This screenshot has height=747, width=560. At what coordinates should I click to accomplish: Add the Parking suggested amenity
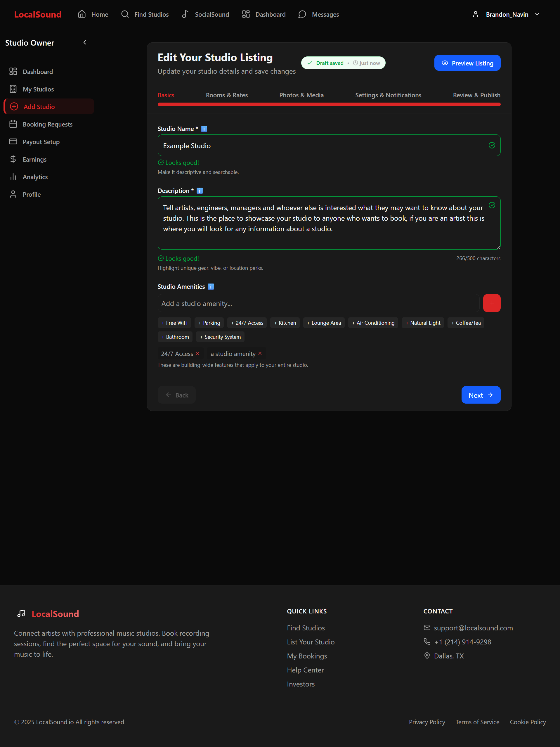coord(209,323)
